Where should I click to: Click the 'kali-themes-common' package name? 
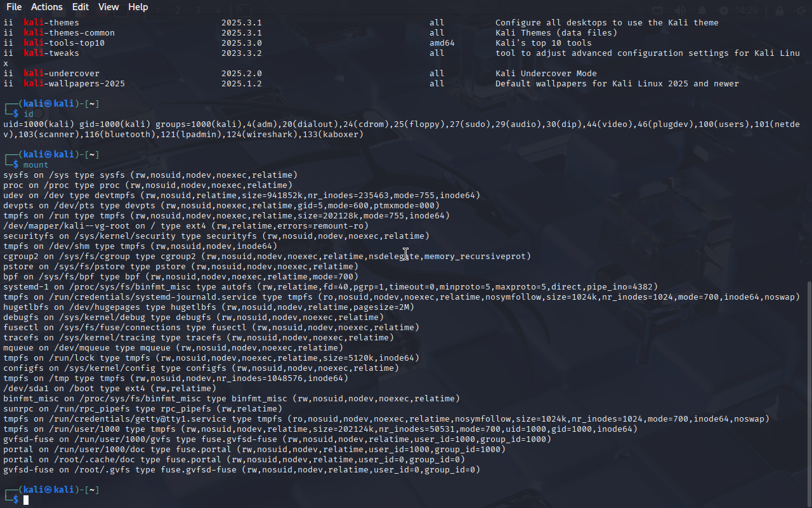[x=69, y=33]
